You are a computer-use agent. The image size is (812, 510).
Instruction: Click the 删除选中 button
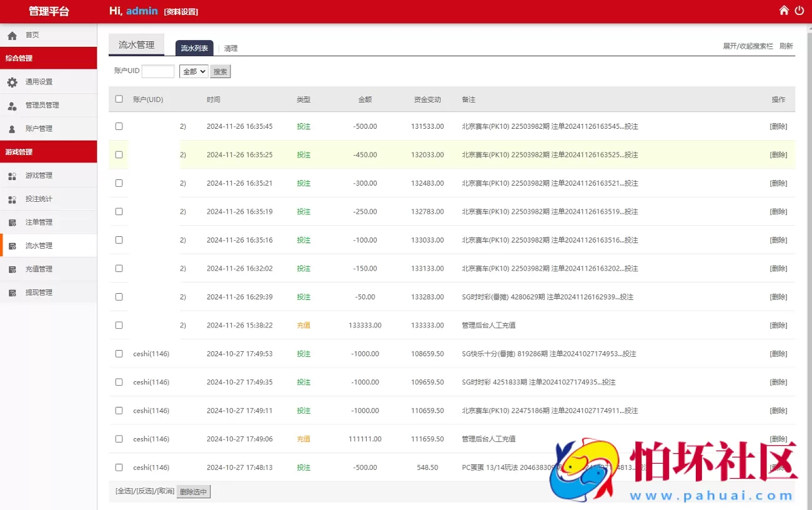pyautogui.click(x=194, y=492)
